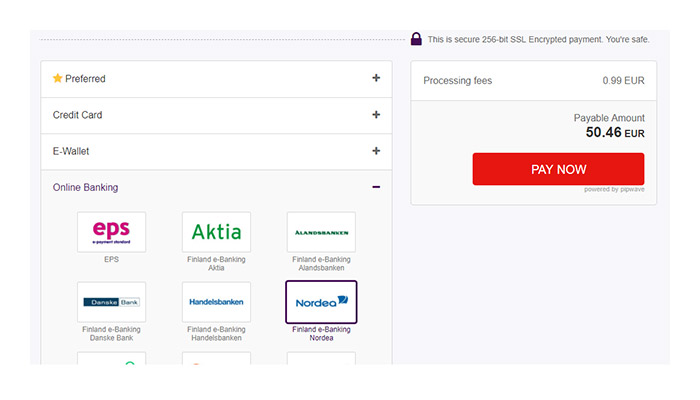Click the purple padlock security icon
This screenshot has height=400, width=700.
pyautogui.click(x=416, y=39)
